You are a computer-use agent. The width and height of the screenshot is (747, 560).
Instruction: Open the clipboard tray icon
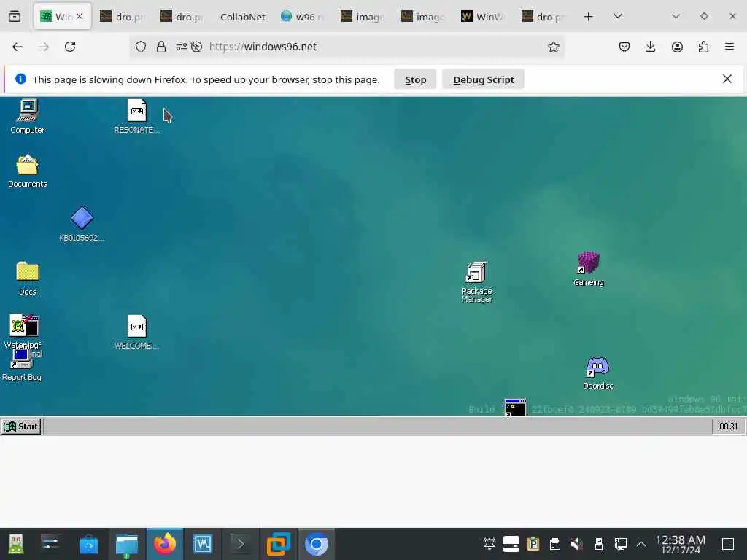(554, 544)
